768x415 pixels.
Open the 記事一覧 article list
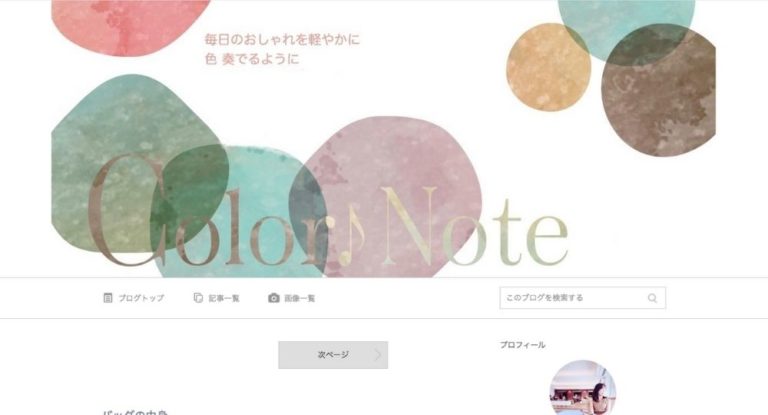224,298
